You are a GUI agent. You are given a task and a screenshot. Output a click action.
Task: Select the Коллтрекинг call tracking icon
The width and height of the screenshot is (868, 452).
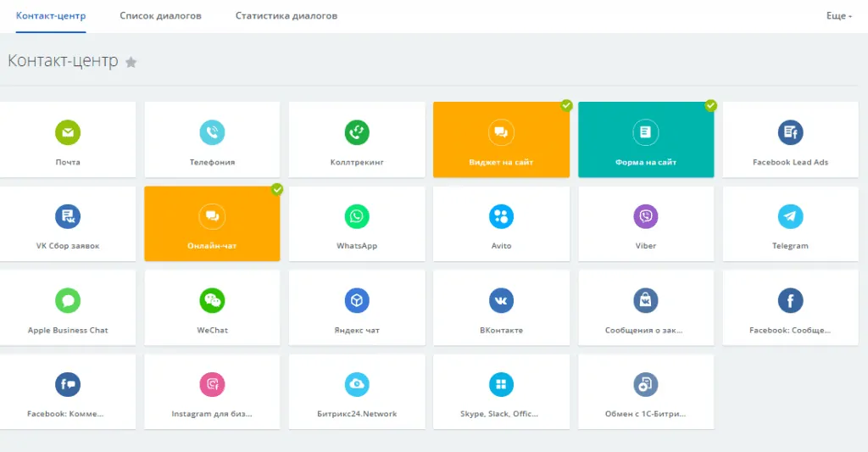357,132
